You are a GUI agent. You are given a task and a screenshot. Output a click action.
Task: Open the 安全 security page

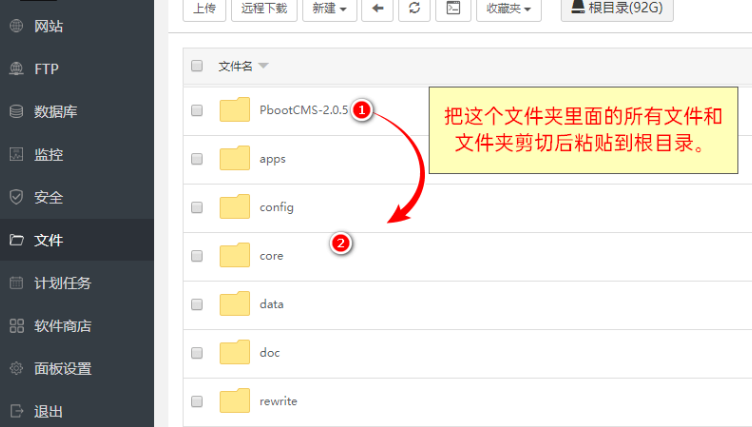pyautogui.click(x=77, y=197)
